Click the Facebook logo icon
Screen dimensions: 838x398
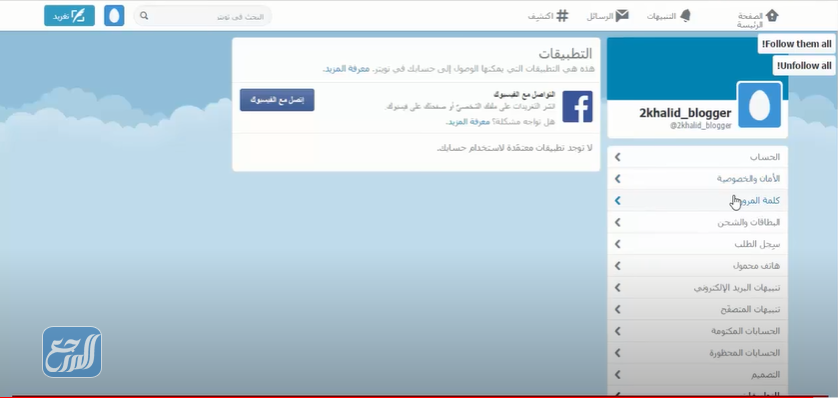tap(577, 106)
